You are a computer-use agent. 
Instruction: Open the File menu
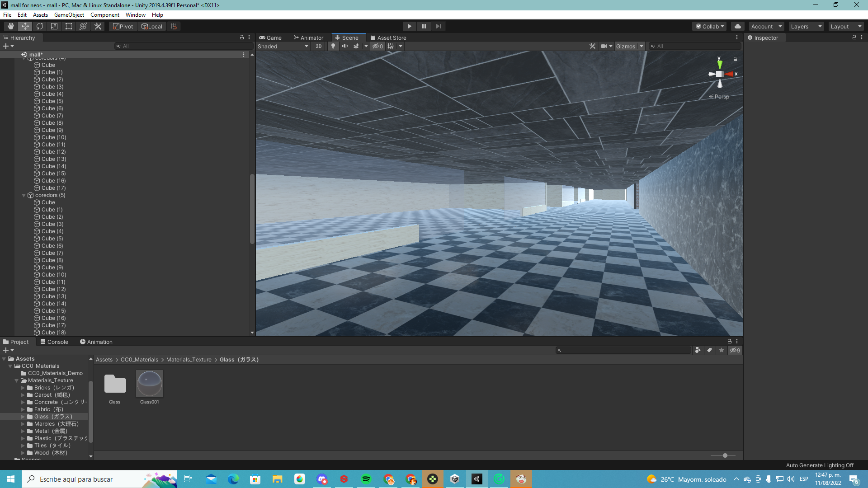[x=7, y=15]
